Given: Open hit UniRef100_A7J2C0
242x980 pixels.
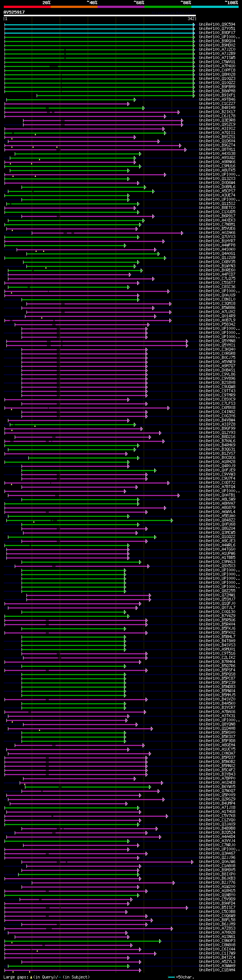Looking at the screenshot, I should (x=217, y=50).
